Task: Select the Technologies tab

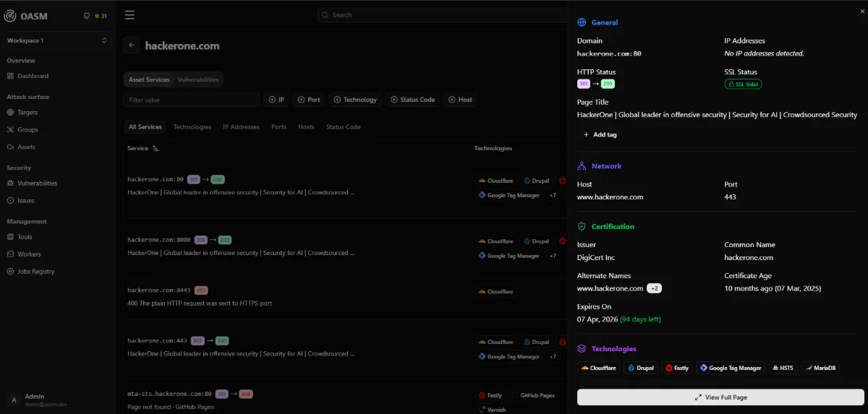Action: (x=192, y=127)
